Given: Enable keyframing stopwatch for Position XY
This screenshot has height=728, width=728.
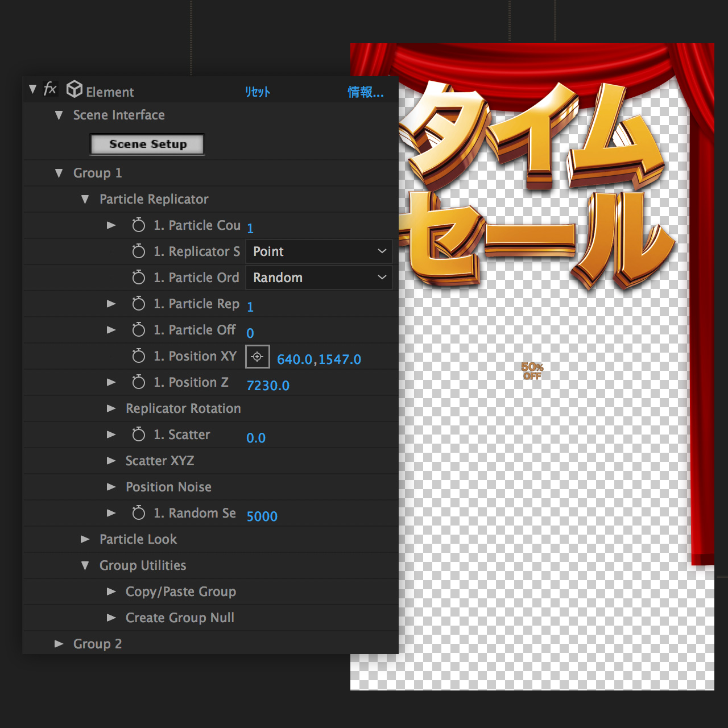Looking at the screenshot, I should 138,356.
